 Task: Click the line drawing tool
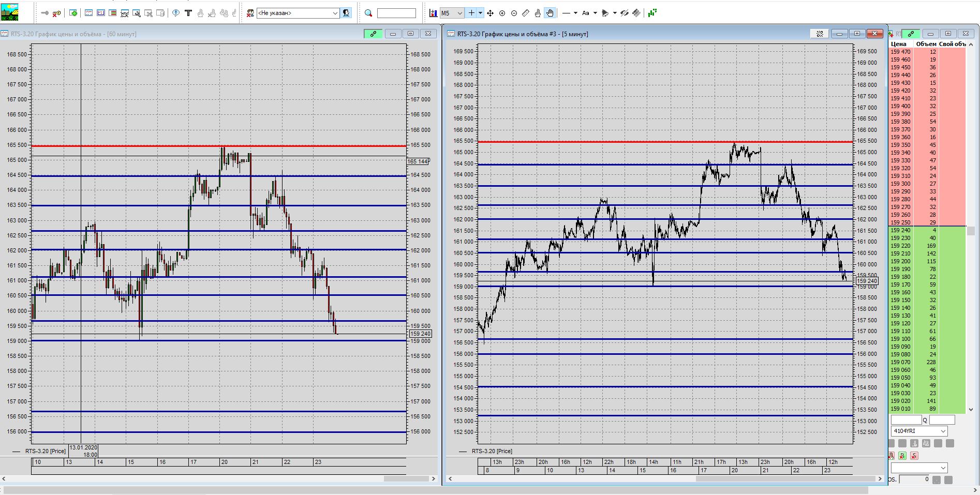click(x=566, y=13)
